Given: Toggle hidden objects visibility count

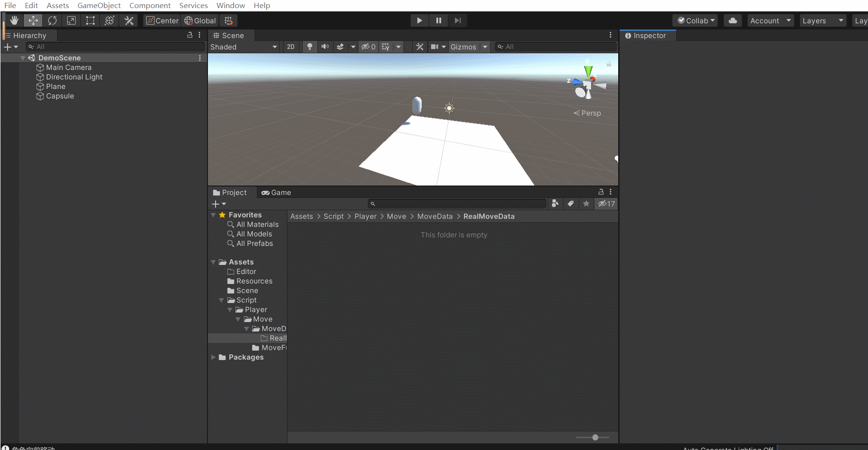Looking at the screenshot, I should 368,47.
